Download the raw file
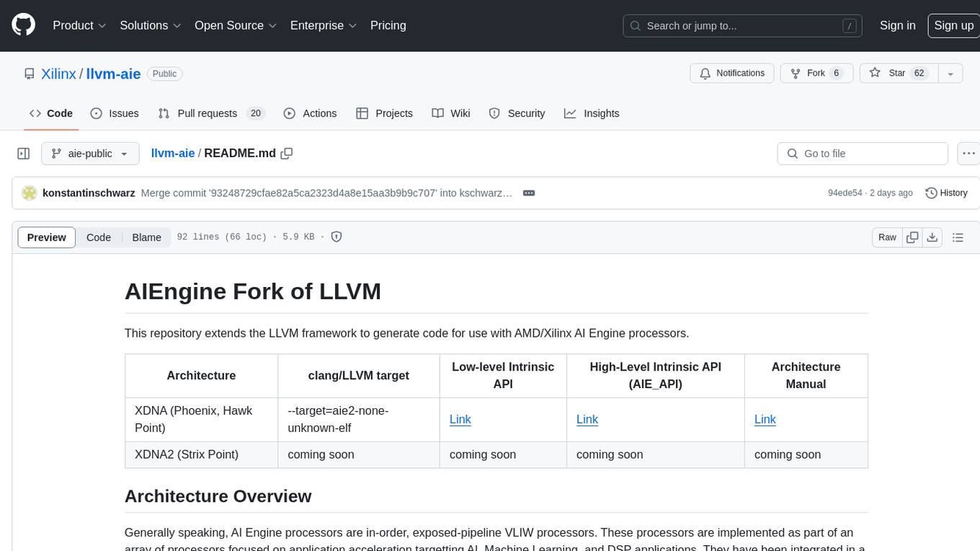Screen dimensions: 980x551 (932, 237)
